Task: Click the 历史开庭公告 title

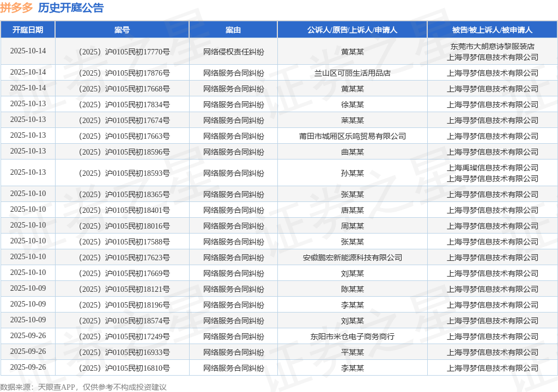Action: [71, 8]
